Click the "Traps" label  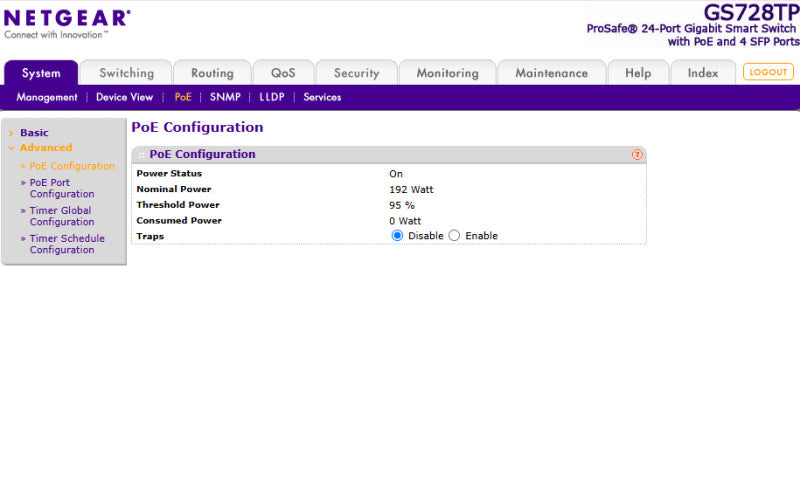150,237
